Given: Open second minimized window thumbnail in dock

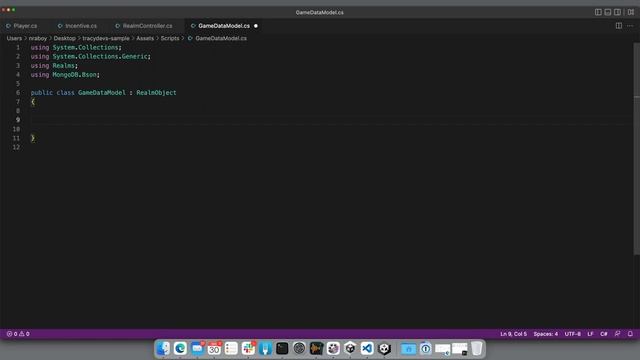Looking at the screenshot, I should (460, 349).
